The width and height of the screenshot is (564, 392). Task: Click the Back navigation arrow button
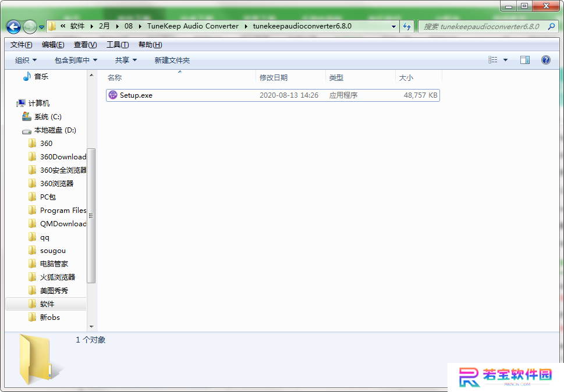pos(13,27)
